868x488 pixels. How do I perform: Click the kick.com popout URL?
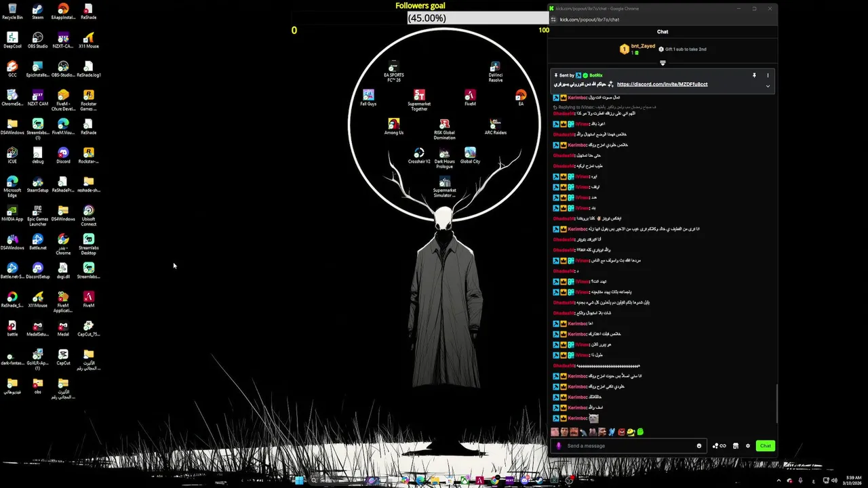(589, 20)
